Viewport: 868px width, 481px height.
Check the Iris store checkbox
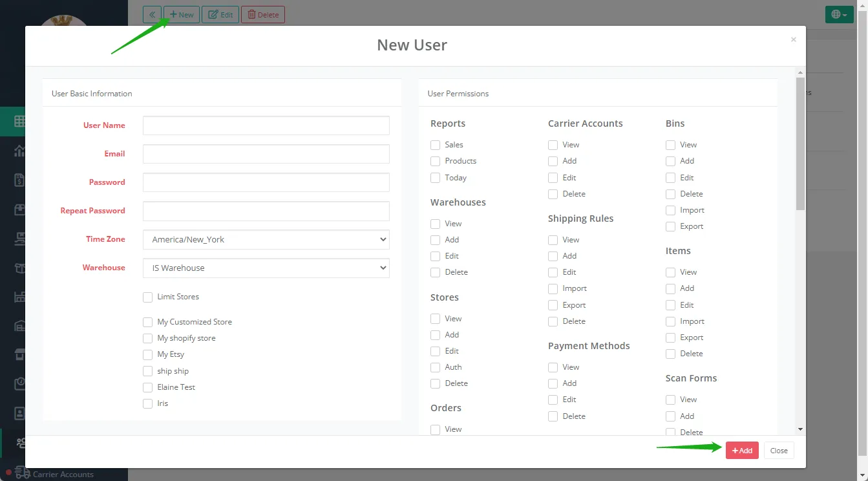[x=148, y=403]
